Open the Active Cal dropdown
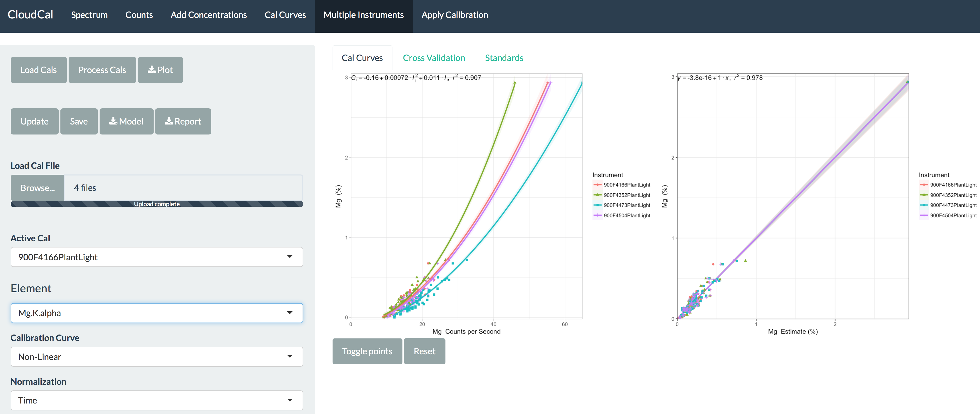 tap(157, 257)
